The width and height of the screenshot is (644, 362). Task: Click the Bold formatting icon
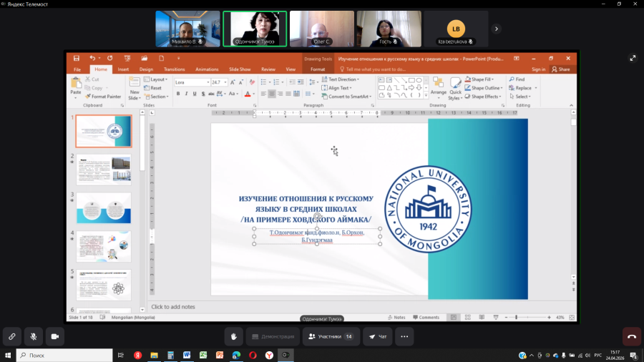[177, 94]
